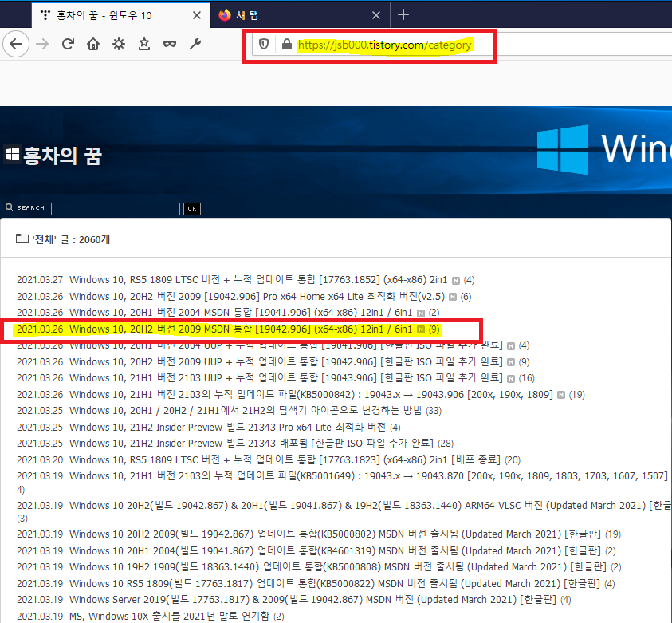Click new-post N badge on 21H1 UUP row
672x623 pixels.
[511, 379]
